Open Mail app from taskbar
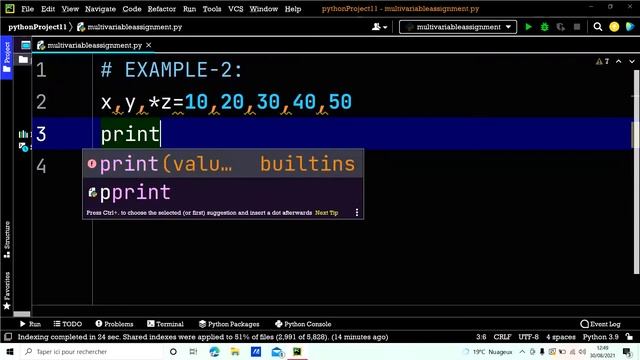 pos(277,351)
